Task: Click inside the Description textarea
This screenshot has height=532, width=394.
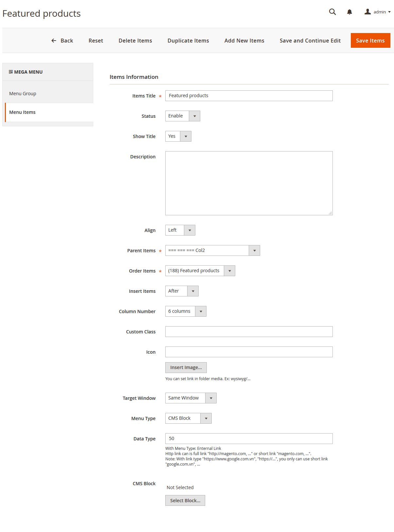Action: (x=249, y=183)
